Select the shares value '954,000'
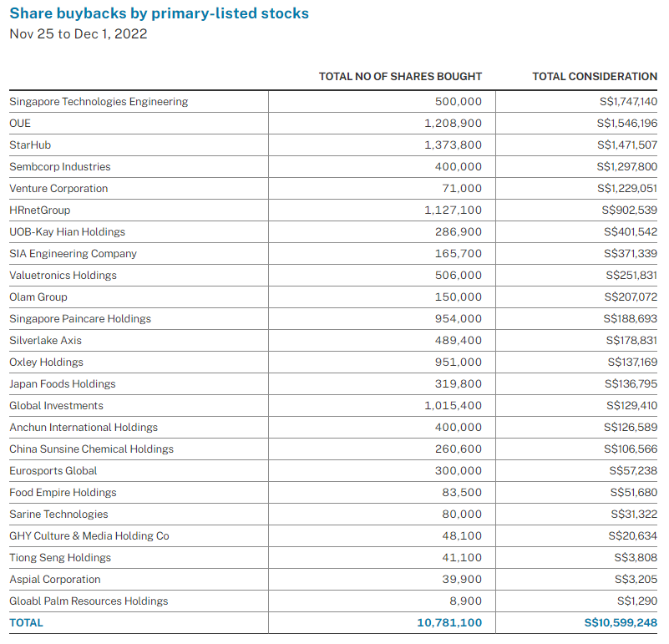 (459, 319)
